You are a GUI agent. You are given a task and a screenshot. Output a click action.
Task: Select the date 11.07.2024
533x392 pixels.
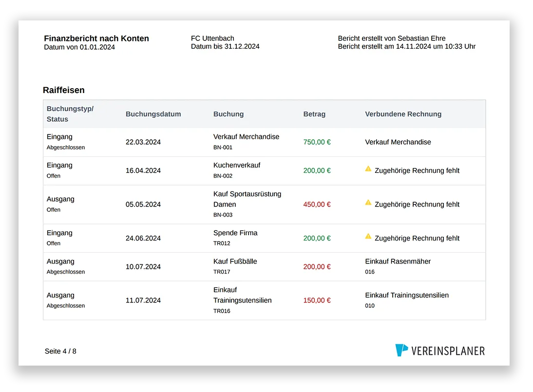click(143, 300)
